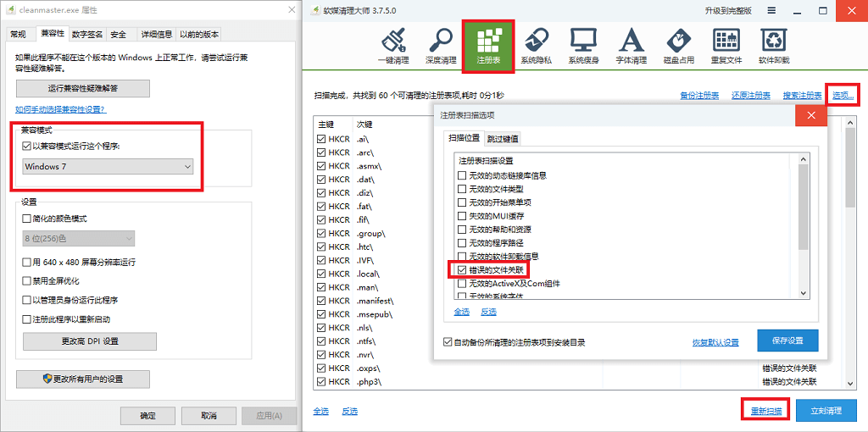Open the 系统瘦身 system slimming icon
Screen dimensions: 868x432
583,47
